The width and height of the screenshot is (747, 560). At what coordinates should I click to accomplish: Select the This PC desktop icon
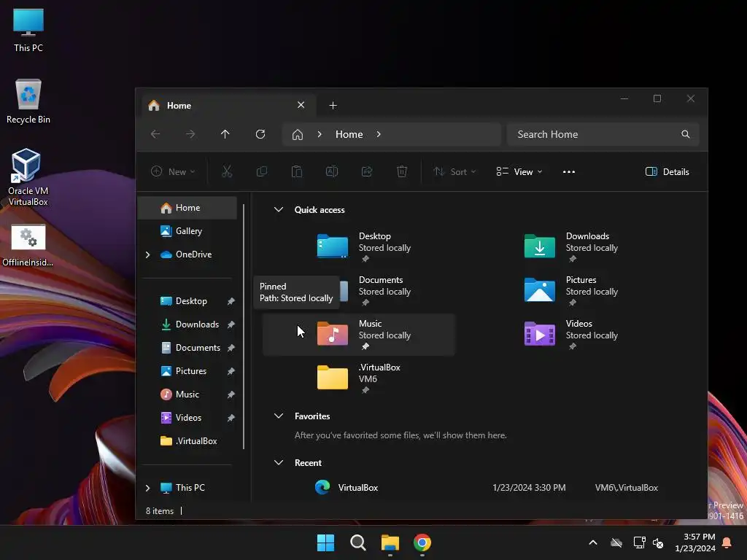28,31
